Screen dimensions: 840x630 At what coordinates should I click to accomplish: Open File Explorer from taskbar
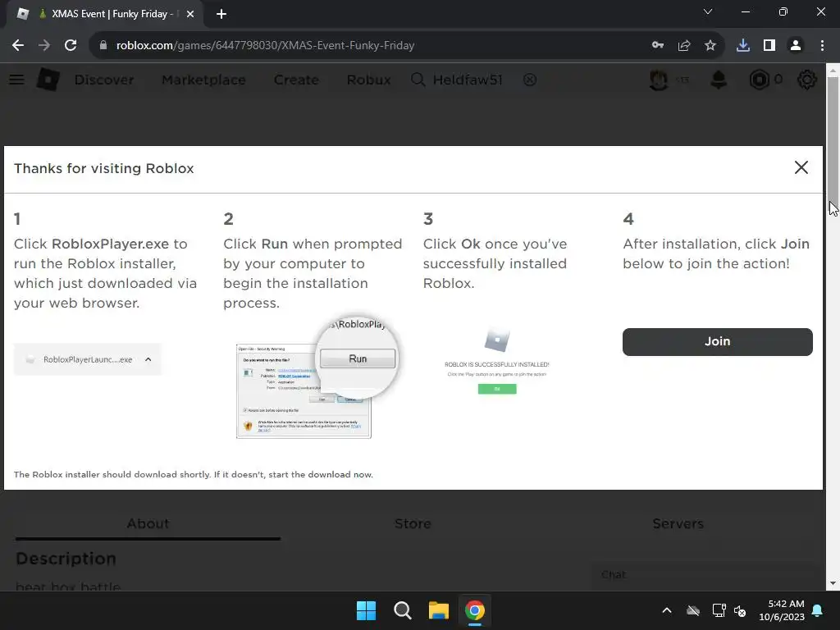pos(438,610)
